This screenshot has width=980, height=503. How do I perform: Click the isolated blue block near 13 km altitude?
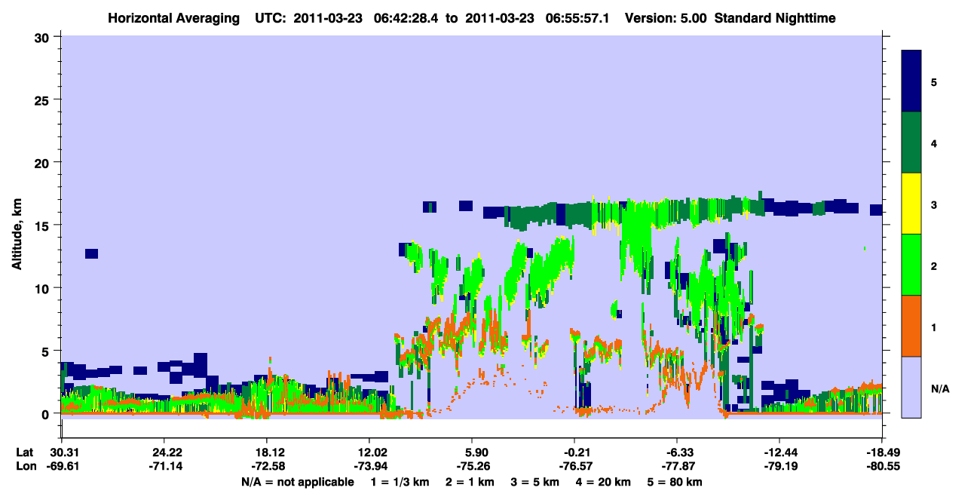pyautogui.click(x=91, y=253)
